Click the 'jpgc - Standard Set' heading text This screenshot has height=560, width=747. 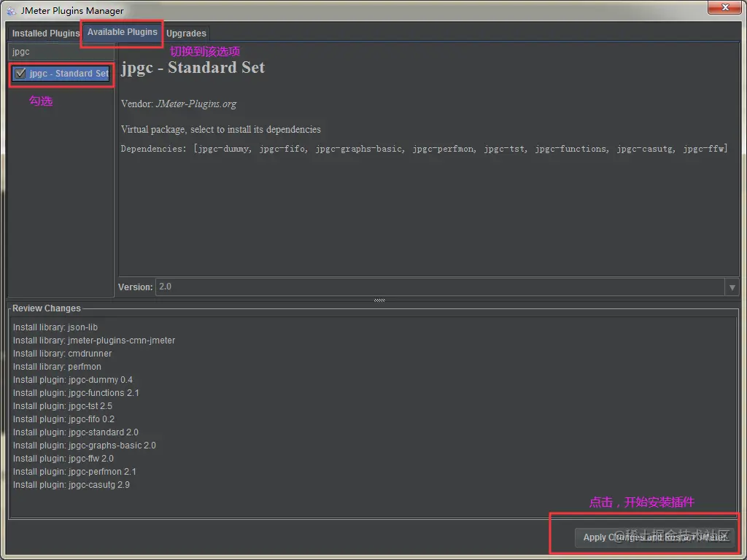(193, 68)
